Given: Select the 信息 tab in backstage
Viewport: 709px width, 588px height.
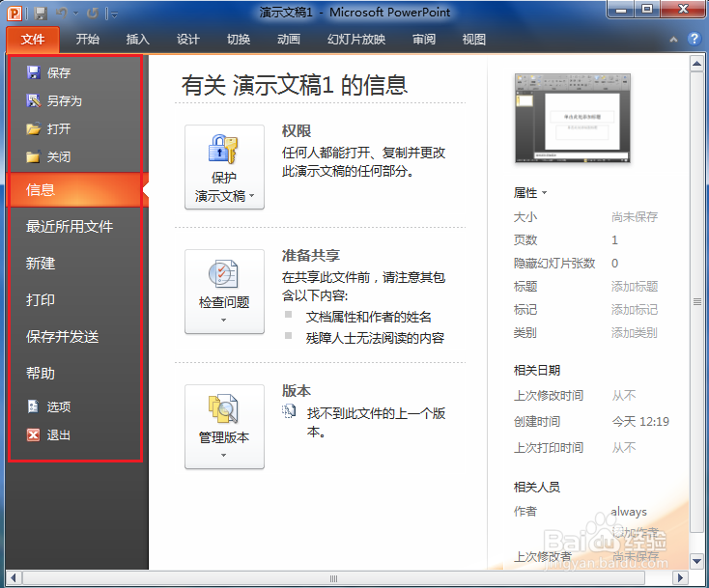Looking at the screenshot, I should tap(76, 190).
